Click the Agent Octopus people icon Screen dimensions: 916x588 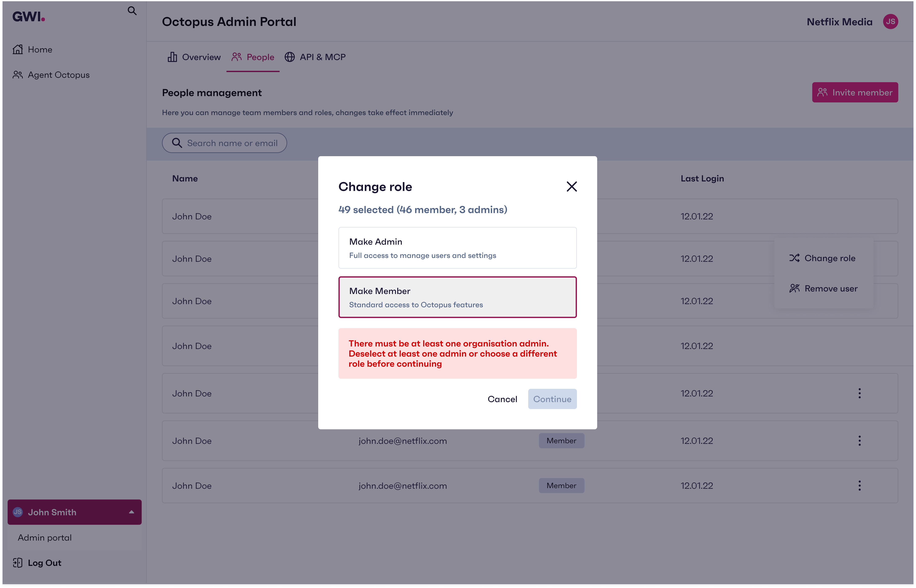(18, 75)
